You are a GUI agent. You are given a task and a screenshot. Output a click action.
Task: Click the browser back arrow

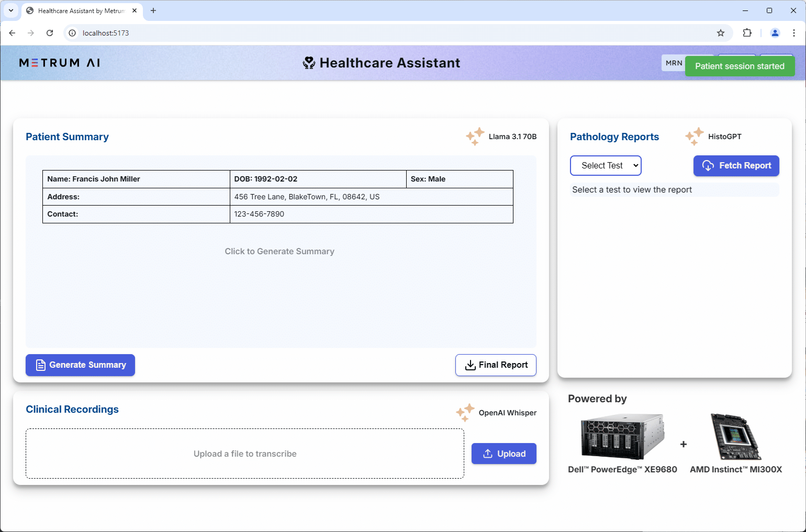click(12, 33)
